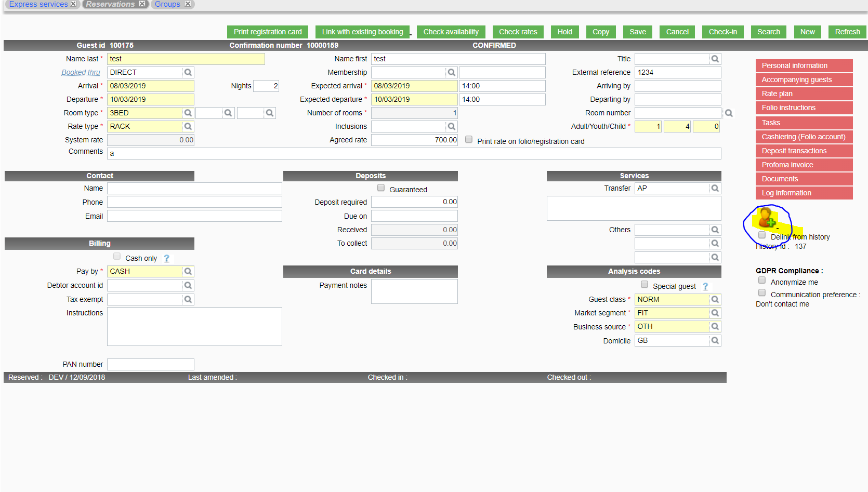Viewport: 868px width, 492px height.
Task: Click the Save button
Action: tap(638, 32)
